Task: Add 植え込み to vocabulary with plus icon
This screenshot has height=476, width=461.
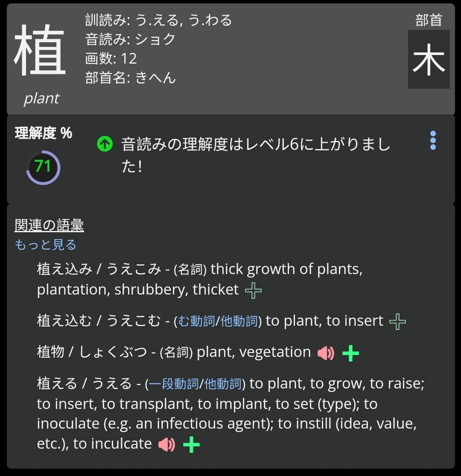Action: [x=253, y=290]
